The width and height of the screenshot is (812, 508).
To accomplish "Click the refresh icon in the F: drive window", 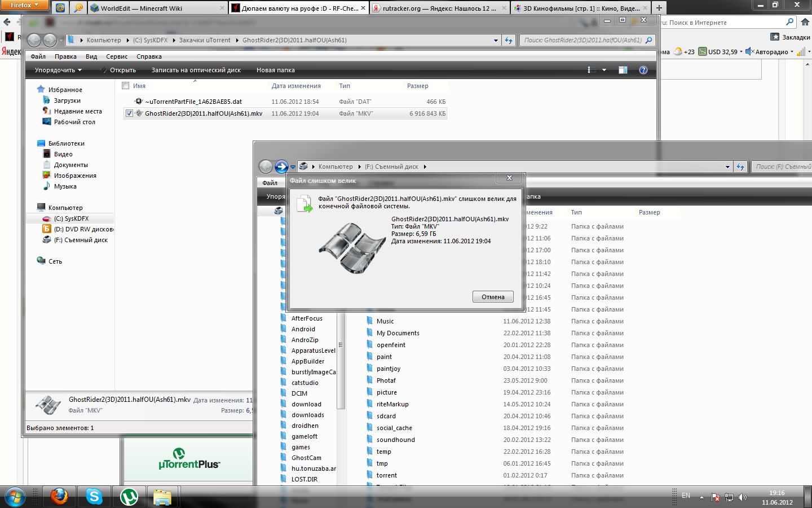I will pyautogui.click(x=740, y=167).
